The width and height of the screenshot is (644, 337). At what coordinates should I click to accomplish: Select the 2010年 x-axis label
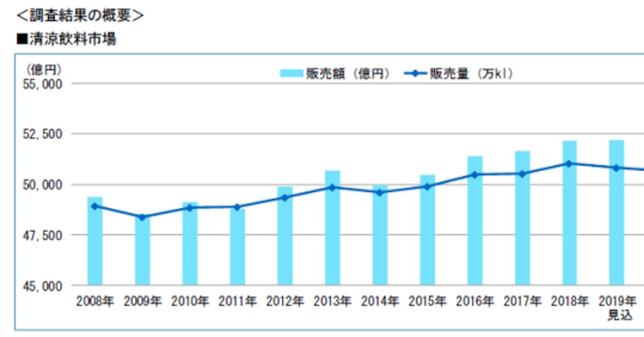[189, 301]
